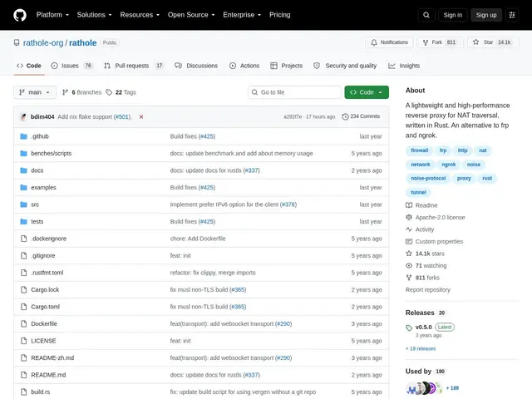
Task: Click the Go to file search field
Action: click(294, 92)
